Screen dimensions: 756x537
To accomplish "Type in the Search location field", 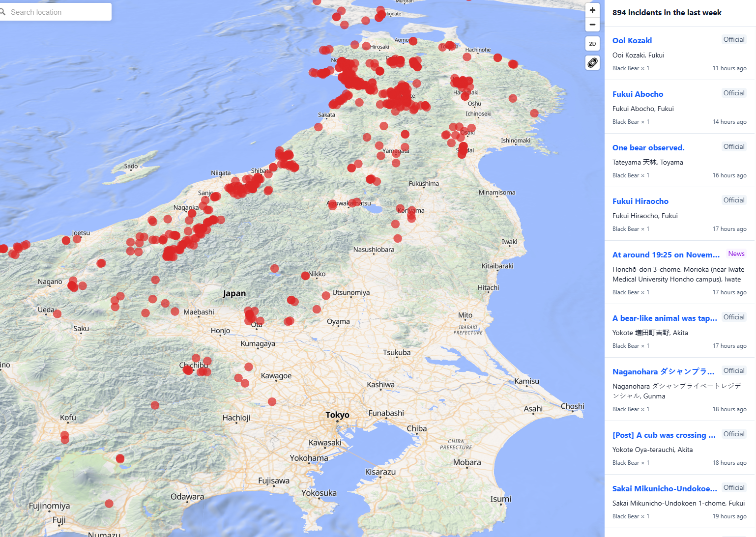I will [59, 12].
